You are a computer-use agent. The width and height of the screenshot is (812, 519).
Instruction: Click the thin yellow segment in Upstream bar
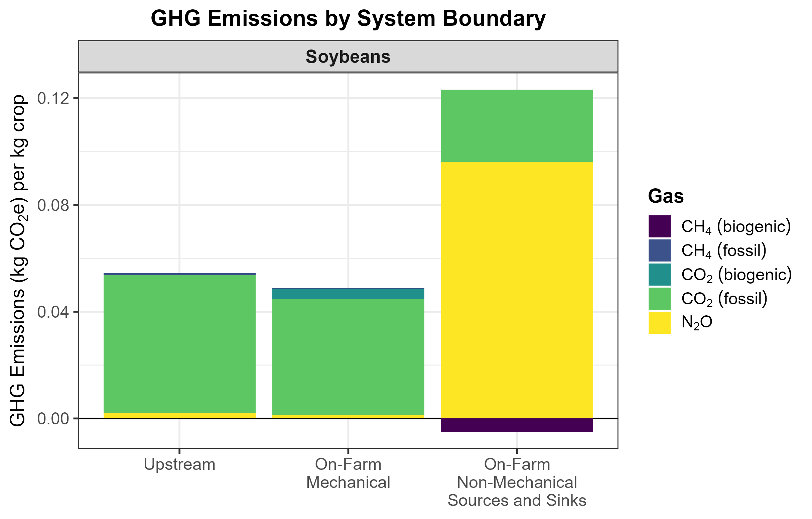[179, 415]
